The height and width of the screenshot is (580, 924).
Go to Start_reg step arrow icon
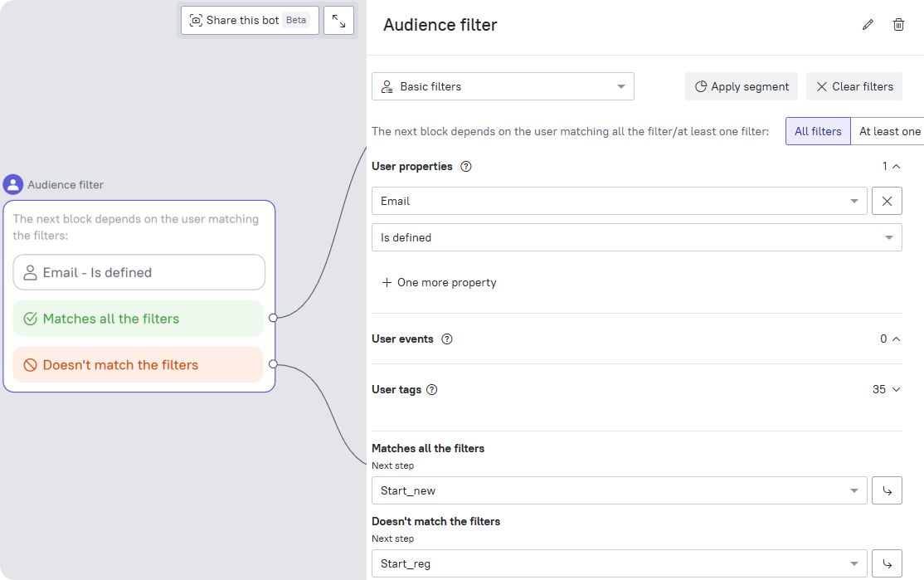[887, 563]
